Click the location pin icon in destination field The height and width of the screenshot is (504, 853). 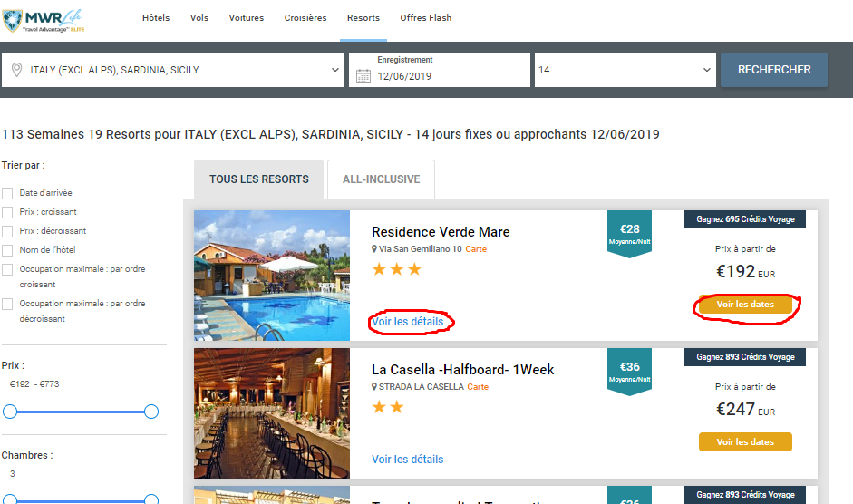17,70
